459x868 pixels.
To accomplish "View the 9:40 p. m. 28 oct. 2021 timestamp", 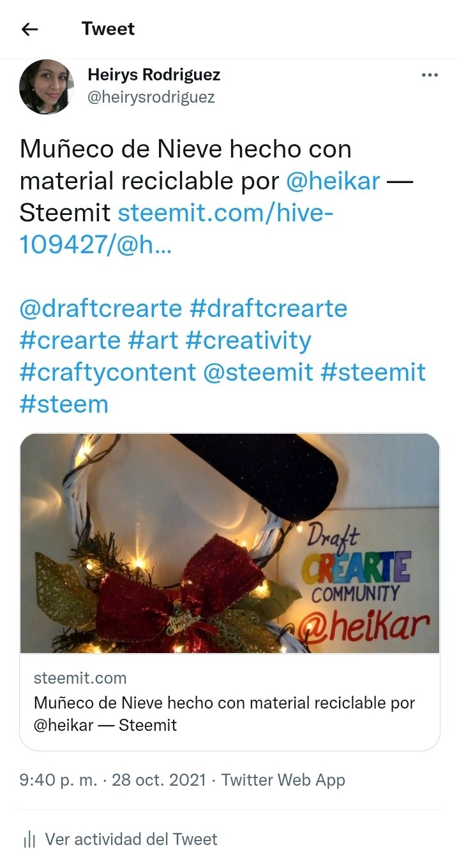I will pyautogui.click(x=113, y=780).
